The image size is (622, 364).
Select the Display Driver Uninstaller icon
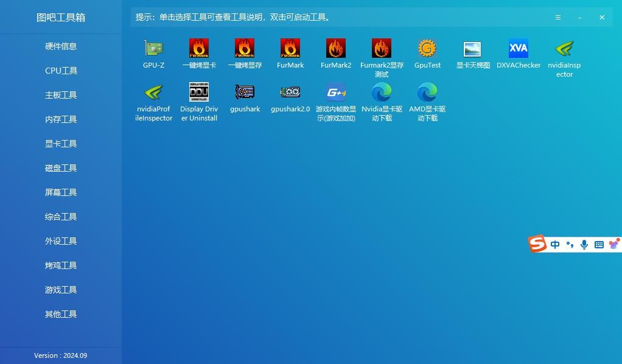click(199, 92)
